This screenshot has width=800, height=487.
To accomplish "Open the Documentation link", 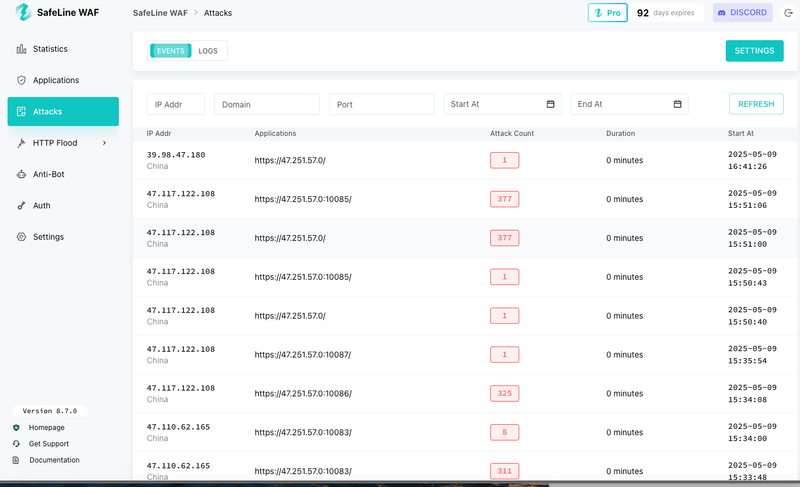I will (54, 460).
